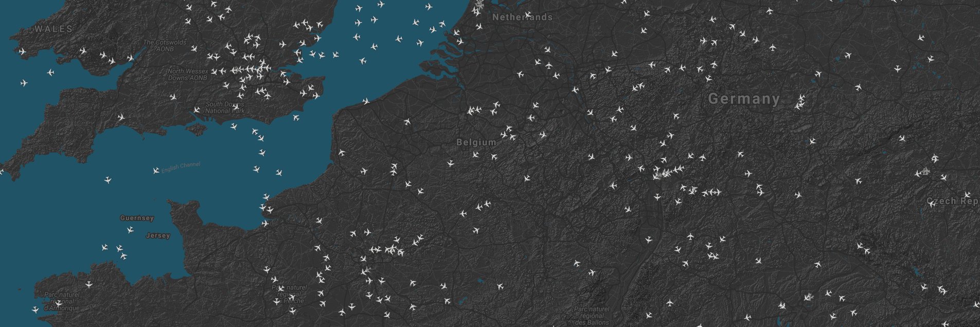Click the Netherlands country label
Screen dimensions: 980x327
(523, 17)
